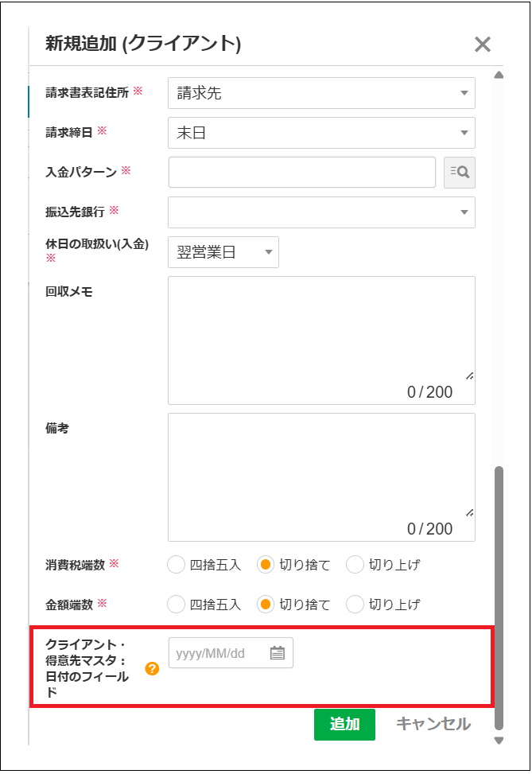532x774 pixels.
Task: Select 切り上げ for 消費税端数
Action: 355,565
